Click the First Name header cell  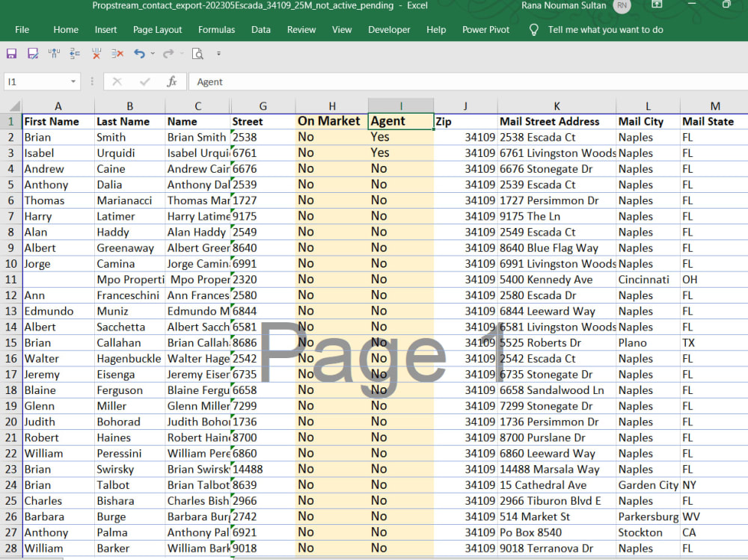[58, 121]
